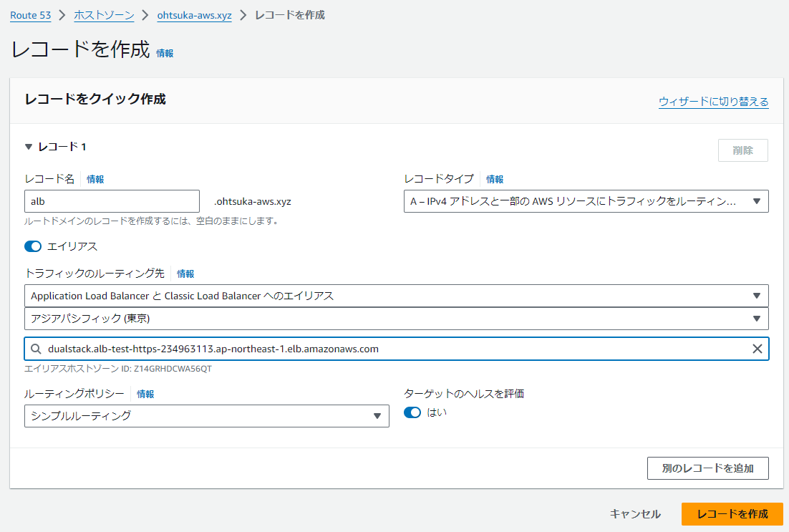Click the load balancer DNS name field

(x=397, y=349)
